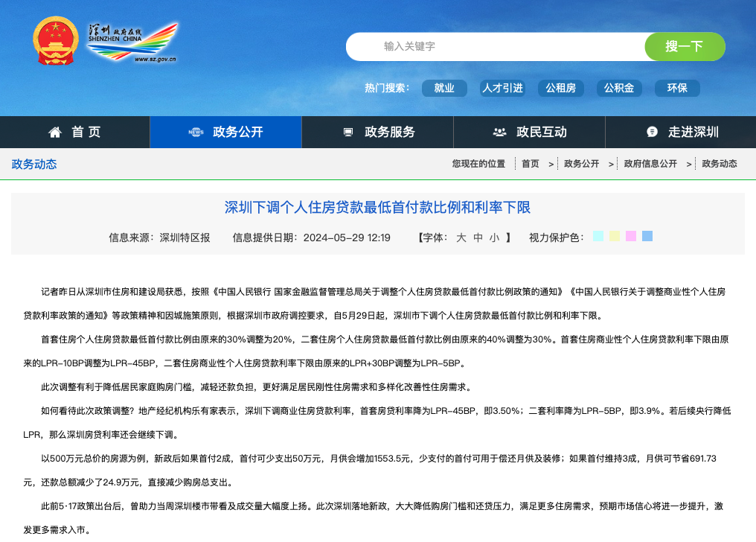Click the home icon in the navigation bar
This screenshot has height=542, width=756.
click(55, 132)
